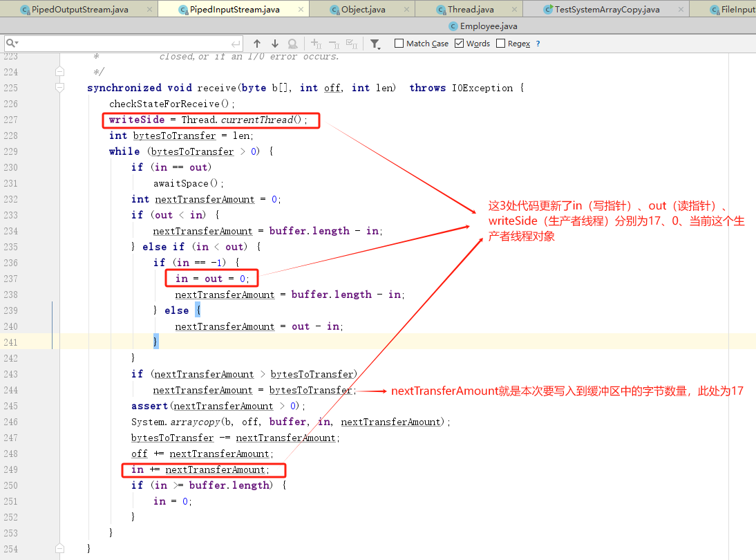Click line number 241 in gutter
This screenshot has height=560, width=756.
(x=10, y=342)
